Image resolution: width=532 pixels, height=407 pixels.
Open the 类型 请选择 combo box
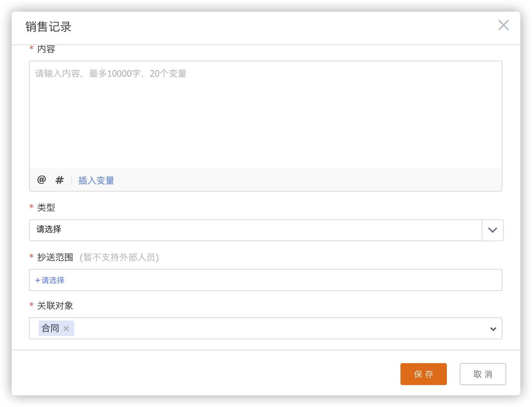255,230
